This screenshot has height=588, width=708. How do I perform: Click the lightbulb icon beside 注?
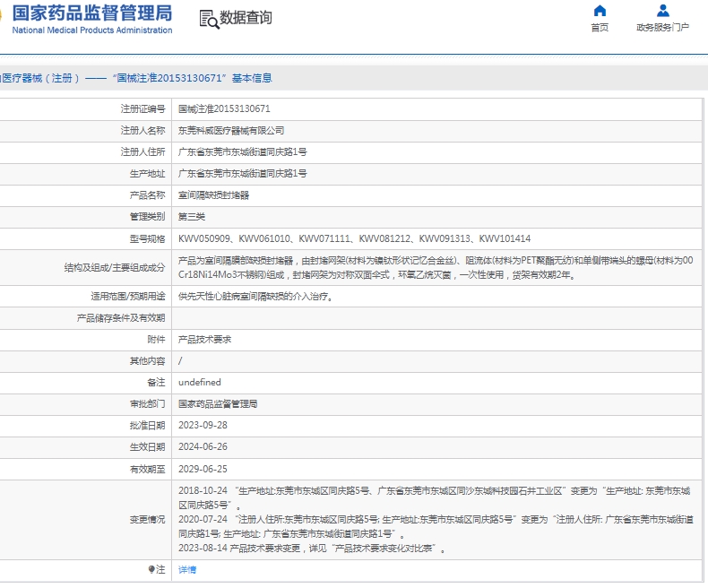click(151, 569)
